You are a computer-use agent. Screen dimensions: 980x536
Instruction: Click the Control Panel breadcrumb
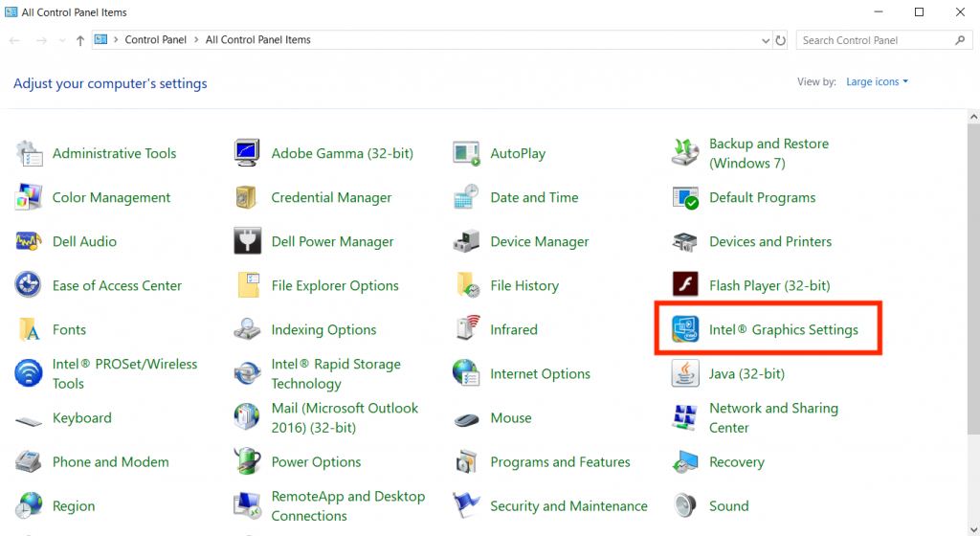[x=156, y=40]
